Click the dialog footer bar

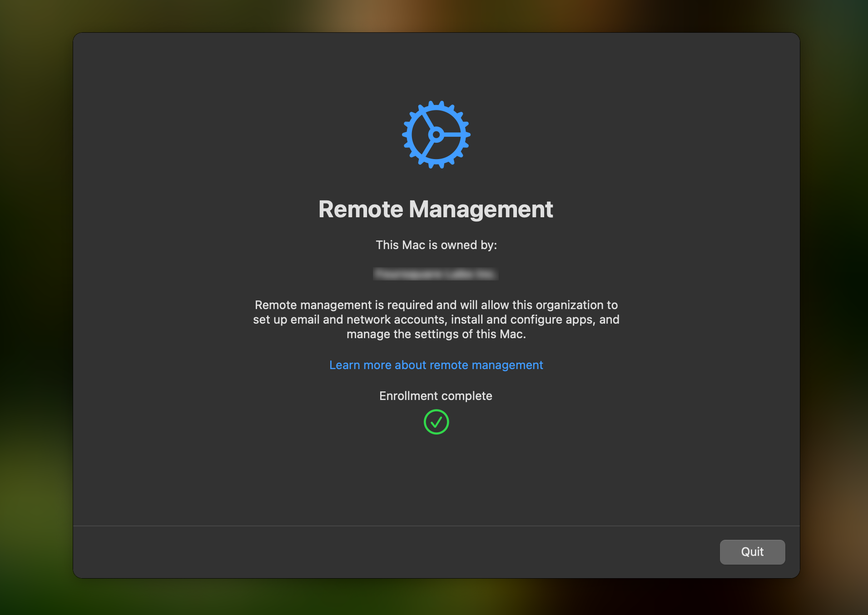[363, 552]
